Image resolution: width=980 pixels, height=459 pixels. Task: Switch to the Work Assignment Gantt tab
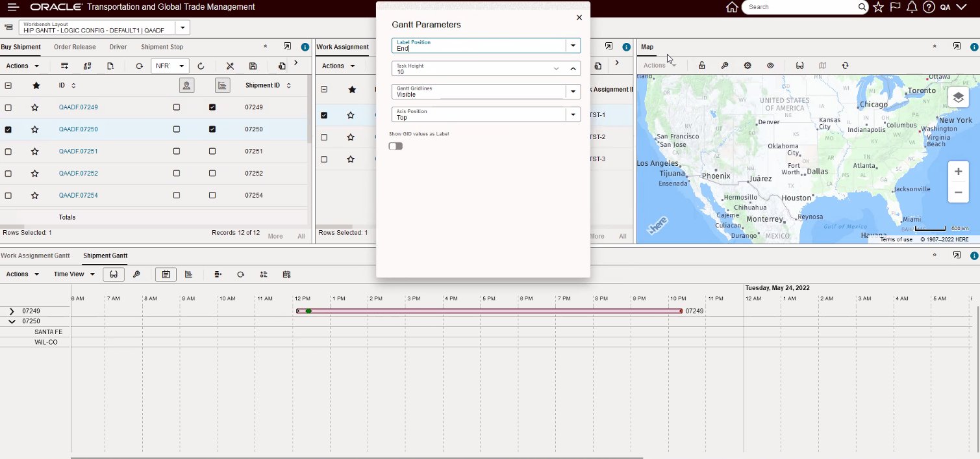pos(35,256)
